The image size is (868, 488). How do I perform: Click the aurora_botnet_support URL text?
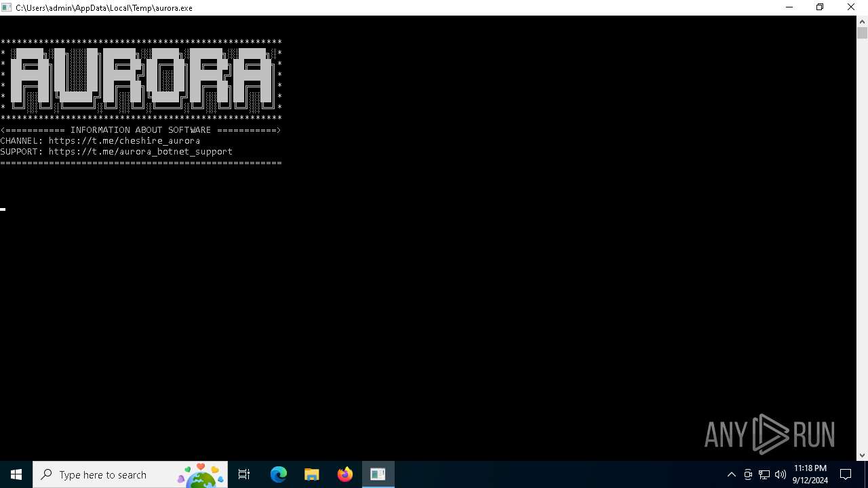pos(140,152)
